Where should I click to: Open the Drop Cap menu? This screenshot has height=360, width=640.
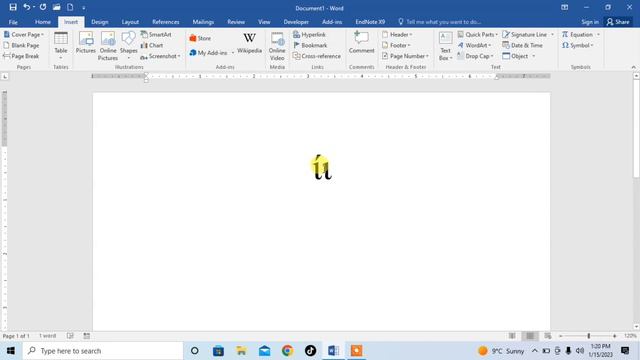[476, 56]
